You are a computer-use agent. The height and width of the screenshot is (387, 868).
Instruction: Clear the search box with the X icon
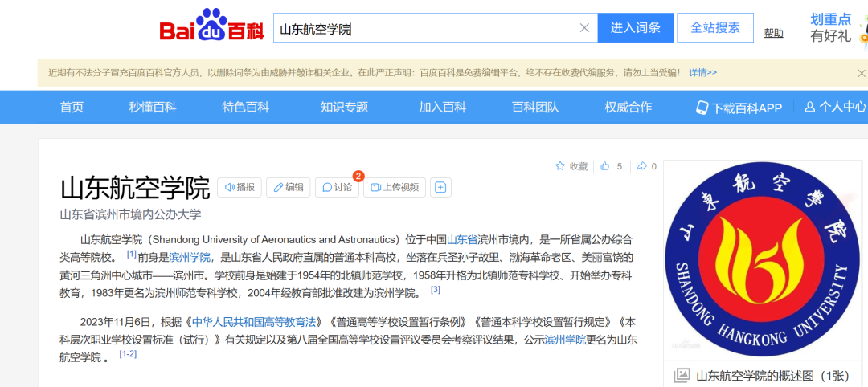(x=584, y=27)
